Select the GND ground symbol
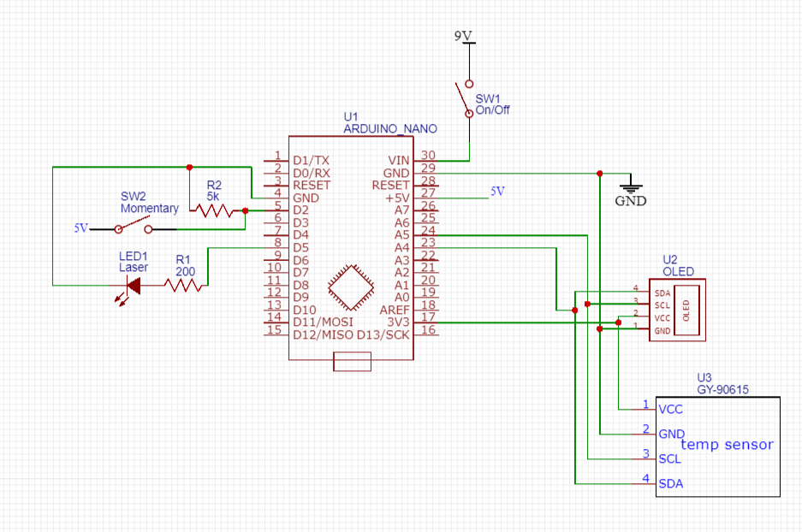The width and height of the screenshot is (802, 532). pyautogui.click(x=631, y=191)
